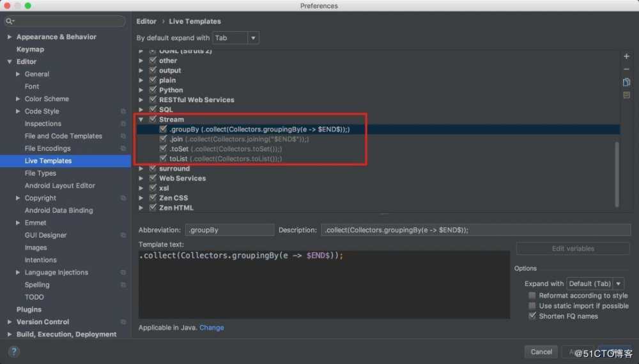Click the search magnifier icon in settings
The width and height of the screenshot is (639, 364).
tap(9, 21)
